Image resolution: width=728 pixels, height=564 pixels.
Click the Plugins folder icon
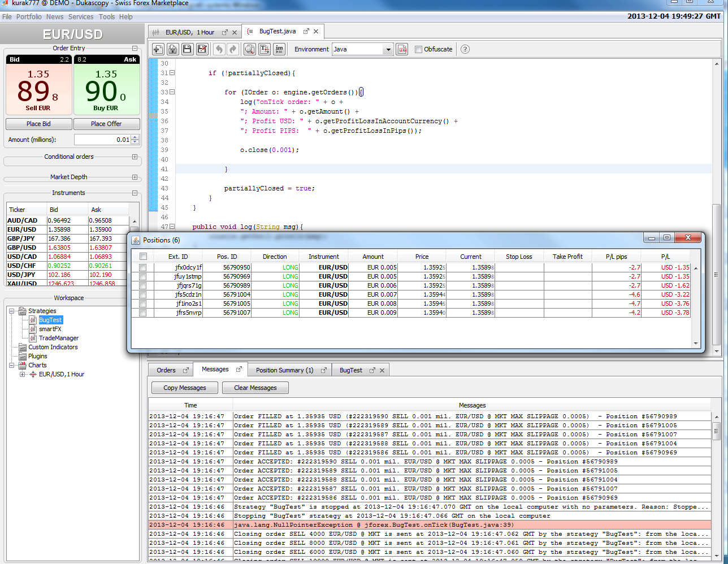point(23,356)
